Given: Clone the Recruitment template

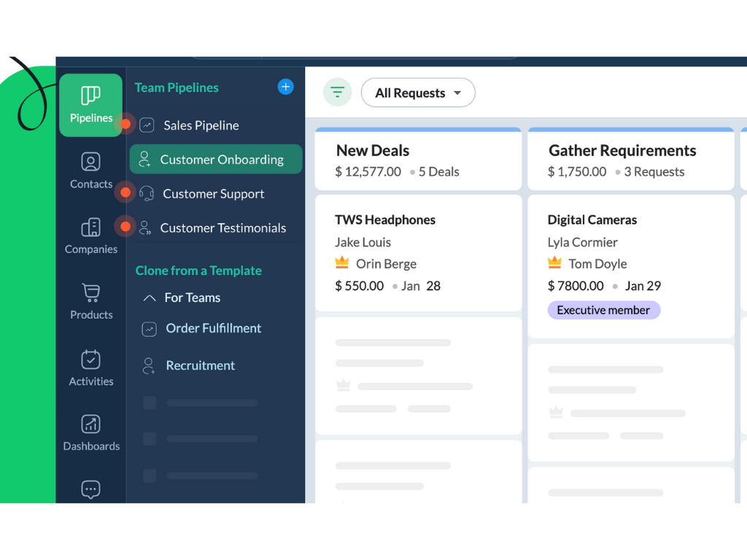Looking at the screenshot, I should [x=200, y=365].
